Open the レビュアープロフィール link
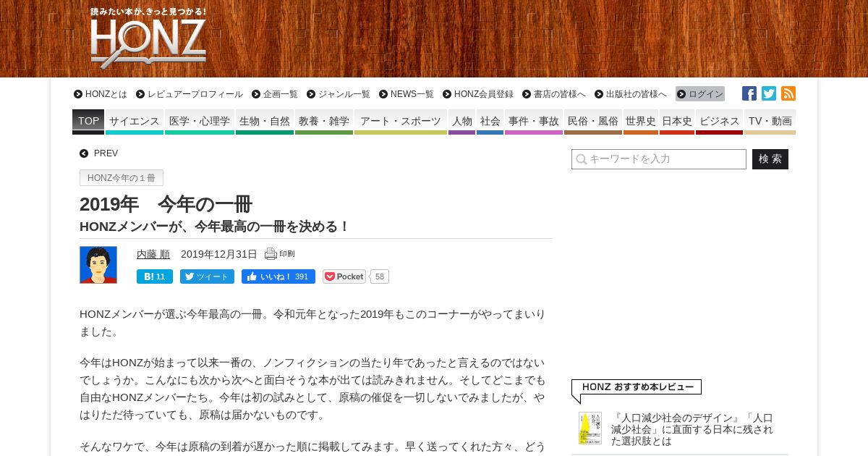The height and width of the screenshot is (456, 868). point(190,94)
